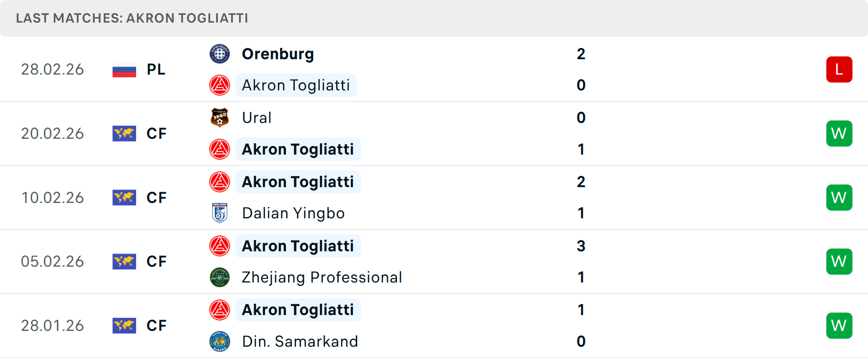The image size is (868, 358).
Task: Click the Last Matches: Akron Togliatti header
Action: click(x=132, y=18)
